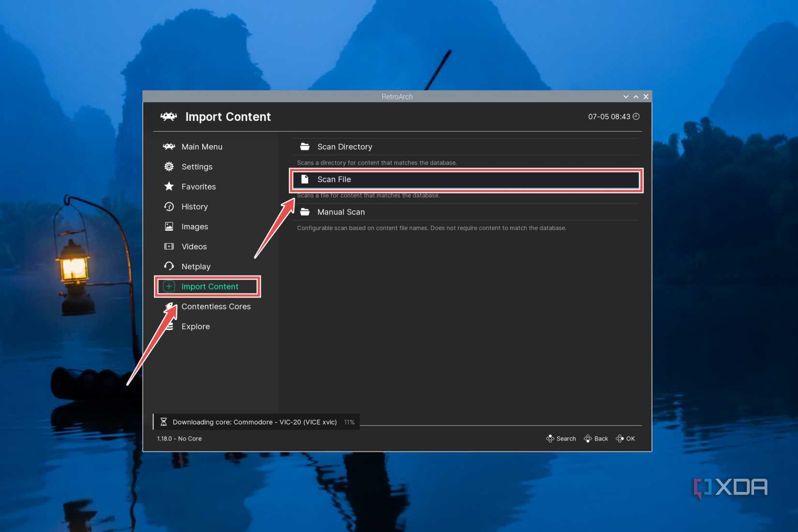Click the Scan File document icon
This screenshot has width=798, height=532.
click(305, 179)
